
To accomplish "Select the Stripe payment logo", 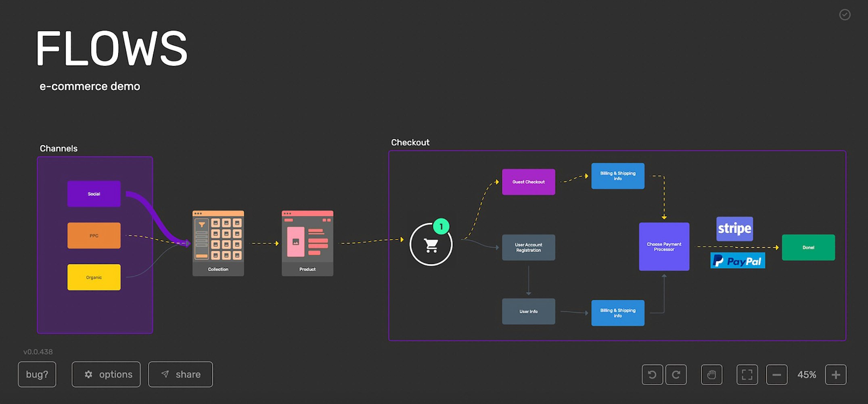I will 734,229.
